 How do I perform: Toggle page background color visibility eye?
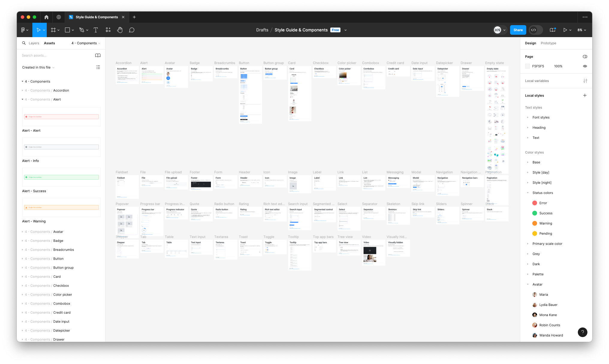585,66
